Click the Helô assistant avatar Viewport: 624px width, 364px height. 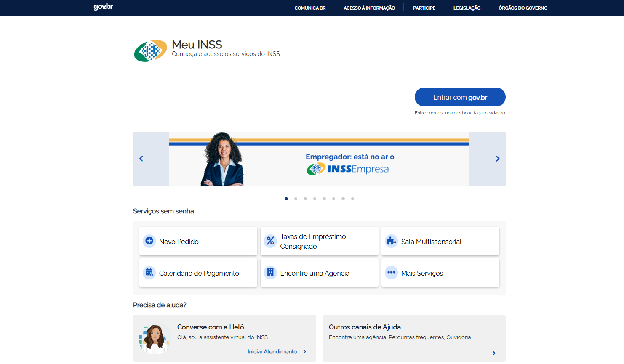tap(155, 339)
